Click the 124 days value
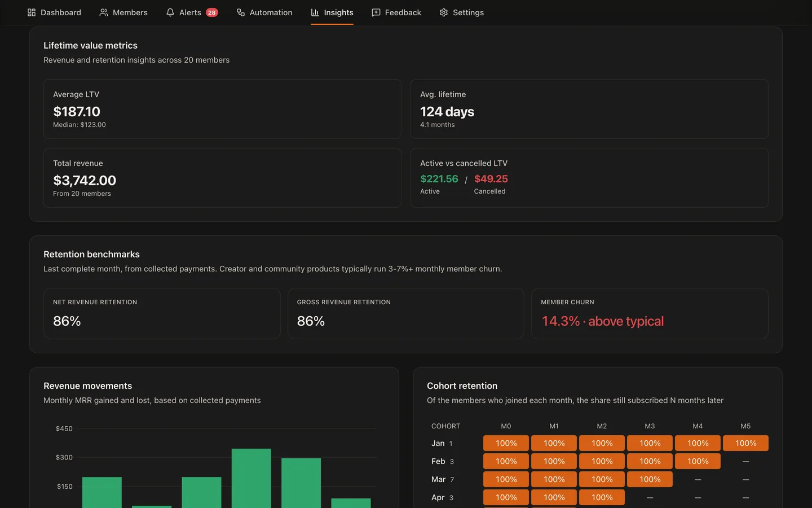This screenshot has height=508, width=812. coord(447,112)
